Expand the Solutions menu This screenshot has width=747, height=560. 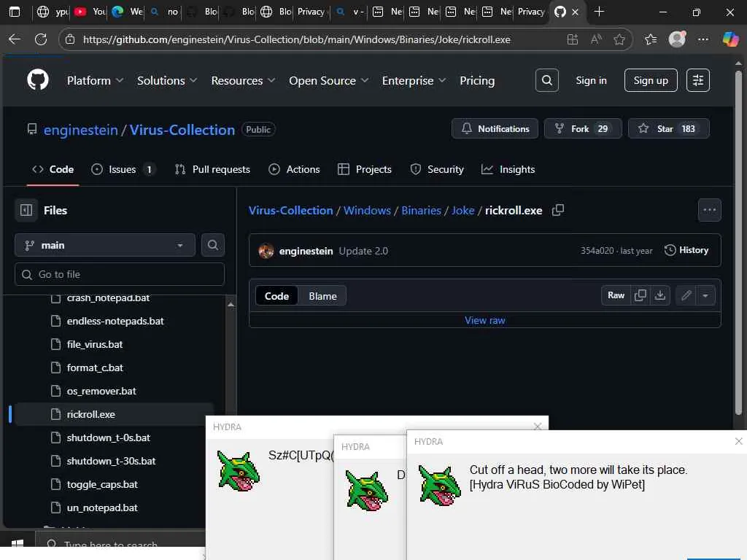(x=167, y=81)
